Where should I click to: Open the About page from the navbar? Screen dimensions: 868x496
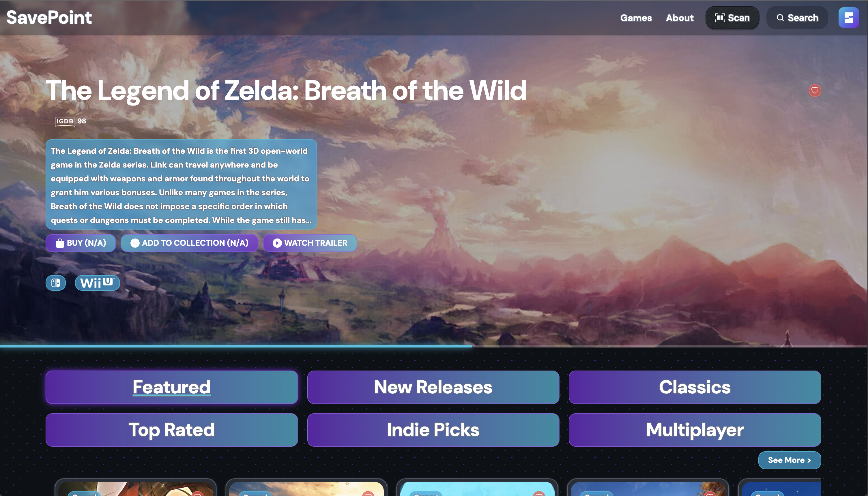click(x=679, y=18)
